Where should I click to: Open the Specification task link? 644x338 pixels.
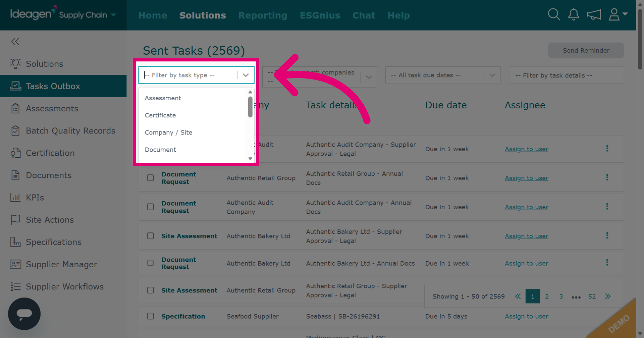click(x=183, y=316)
